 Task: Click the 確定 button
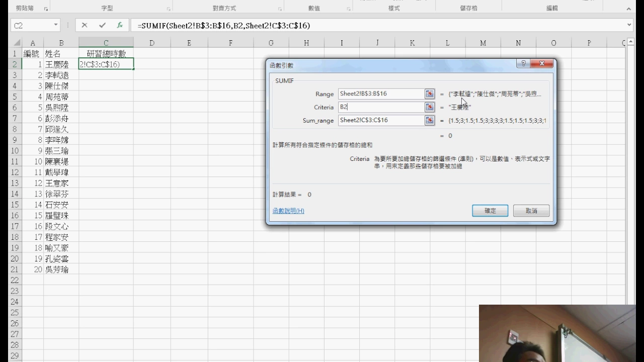click(490, 211)
